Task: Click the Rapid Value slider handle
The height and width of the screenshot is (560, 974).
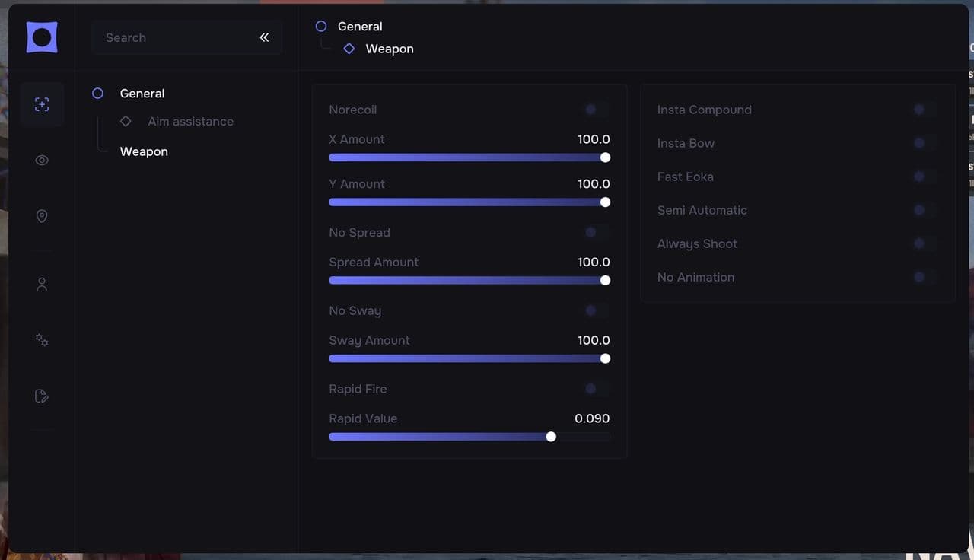Action: 551,437
